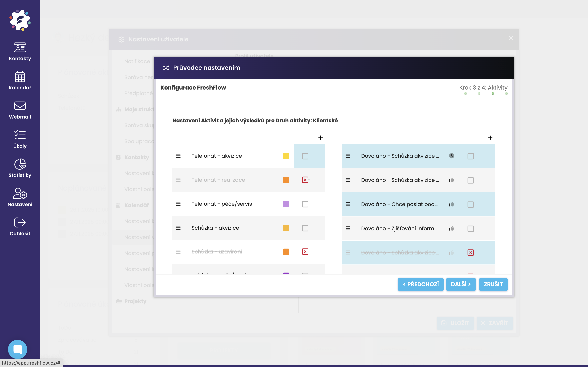Add new activity with left plus icon
Screen dimensions: 588x367
click(320, 138)
